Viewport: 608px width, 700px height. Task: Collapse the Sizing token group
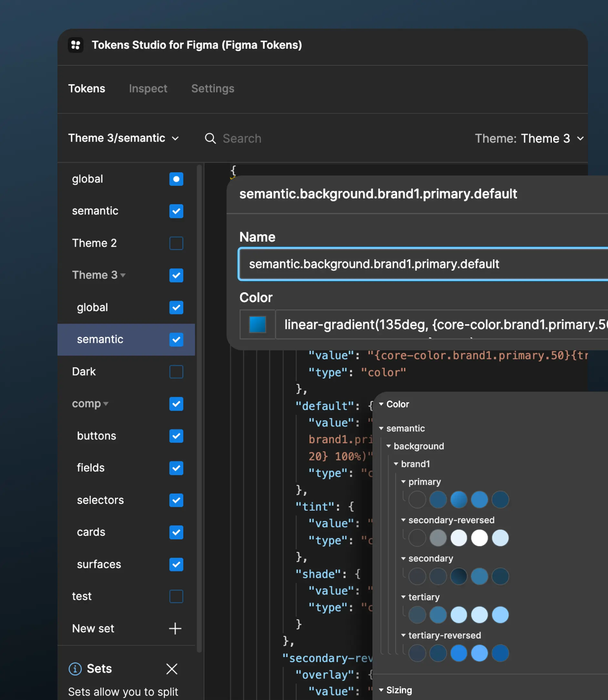point(381,690)
